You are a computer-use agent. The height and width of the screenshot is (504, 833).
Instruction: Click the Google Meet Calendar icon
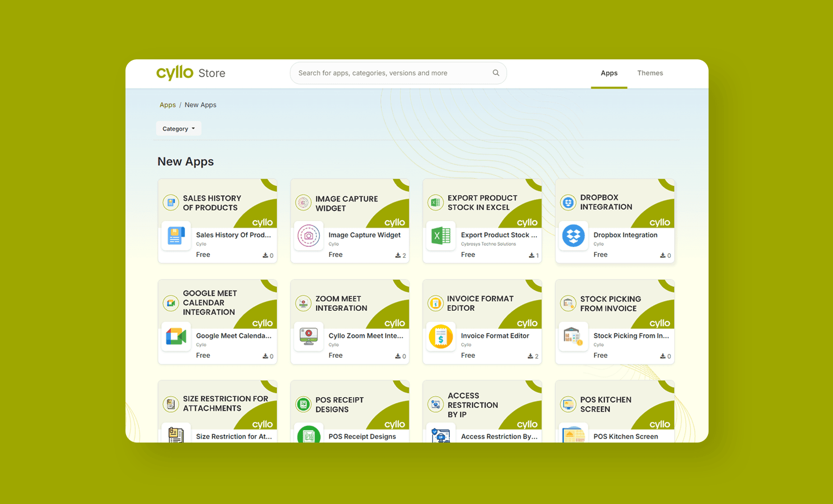tap(176, 337)
